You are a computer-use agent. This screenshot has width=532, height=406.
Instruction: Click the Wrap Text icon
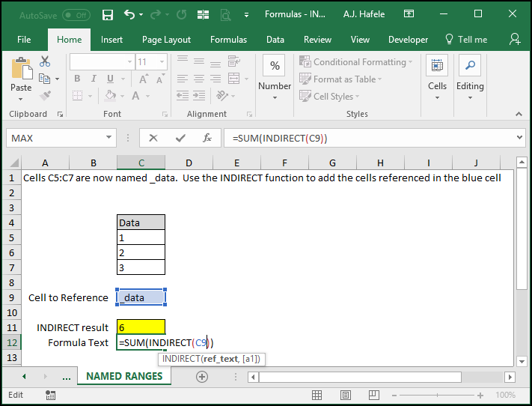[233, 61]
